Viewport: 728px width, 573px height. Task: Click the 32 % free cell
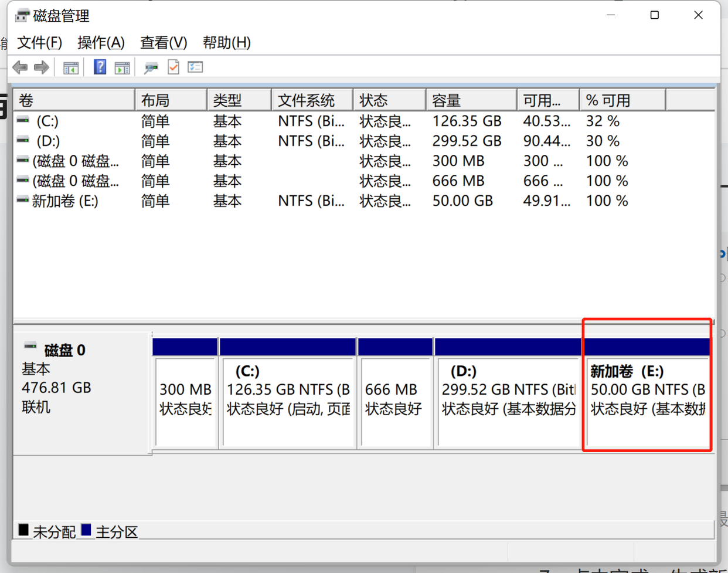[x=603, y=121]
